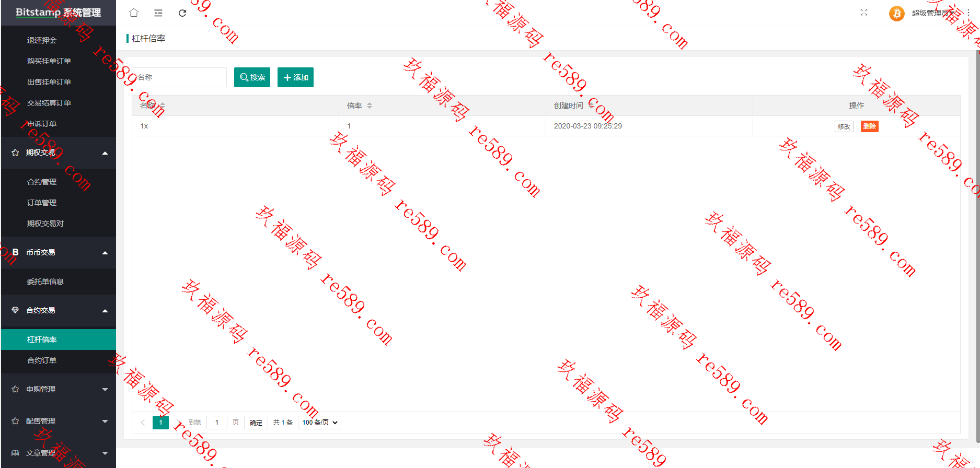Viewport: 980px width, 468px height.
Task: Click the 2020-03-23 09:25:29 cell
Action: pos(649,126)
